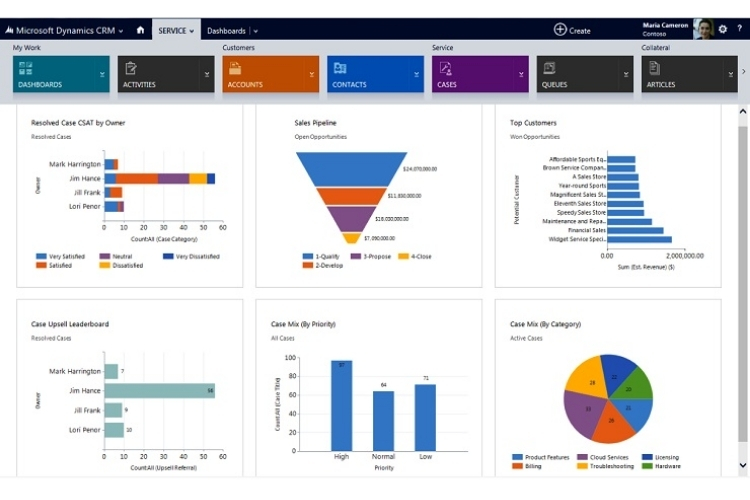Click the Jim Hance bar in Upsell Leaderboard

[159, 391]
